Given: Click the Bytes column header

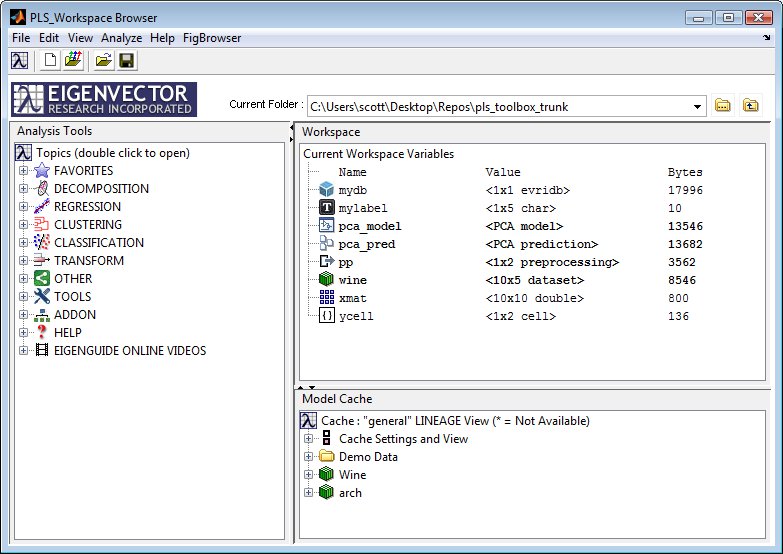Looking at the screenshot, I should [x=685, y=172].
